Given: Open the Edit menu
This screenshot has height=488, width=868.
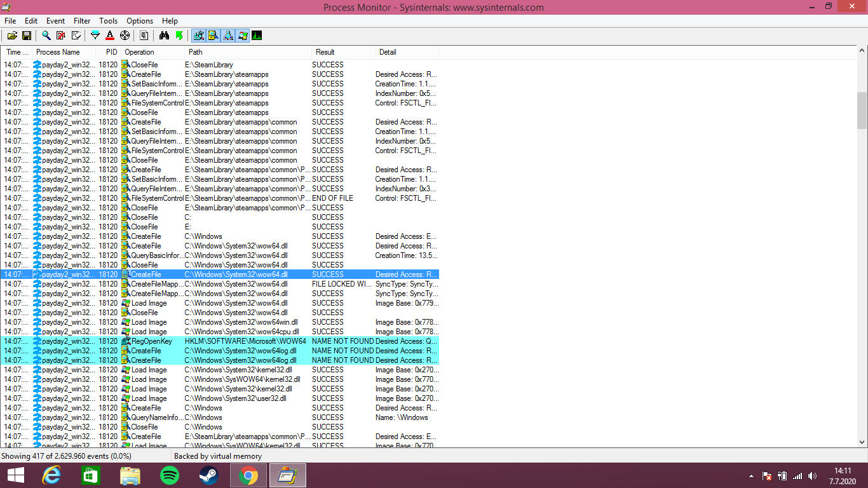Looking at the screenshot, I should pos(31,21).
